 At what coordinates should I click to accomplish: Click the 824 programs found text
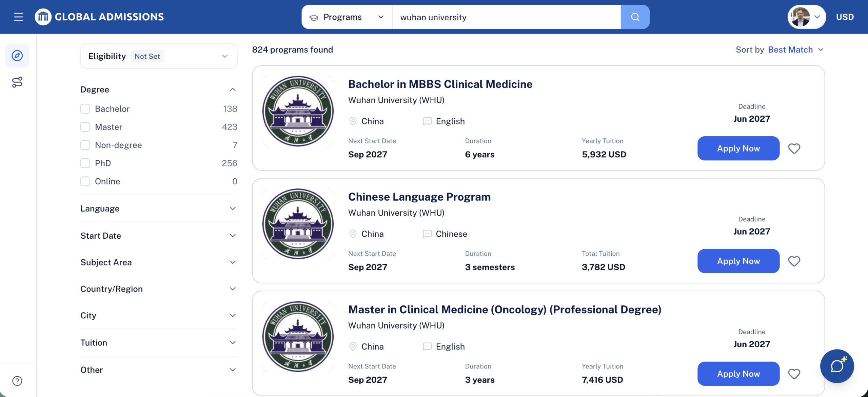coord(292,50)
